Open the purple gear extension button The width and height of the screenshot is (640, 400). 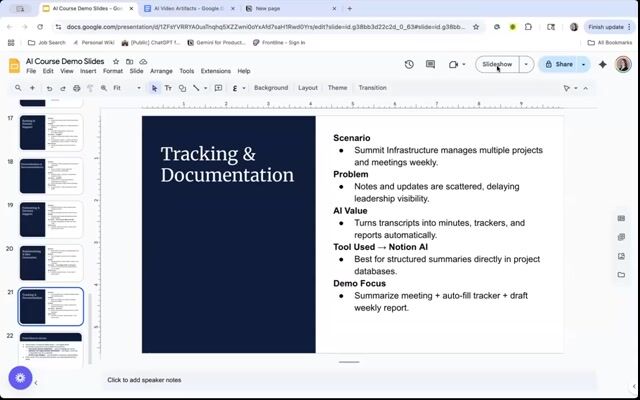tap(20, 378)
